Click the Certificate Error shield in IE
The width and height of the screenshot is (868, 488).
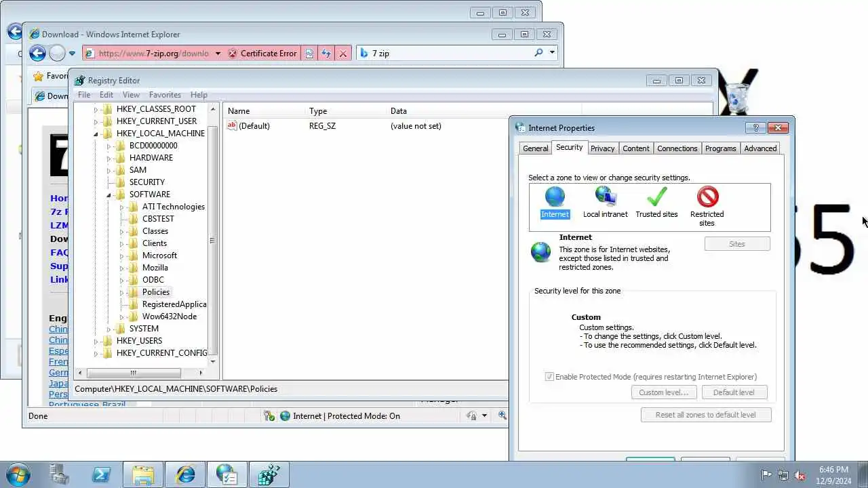[x=233, y=53]
